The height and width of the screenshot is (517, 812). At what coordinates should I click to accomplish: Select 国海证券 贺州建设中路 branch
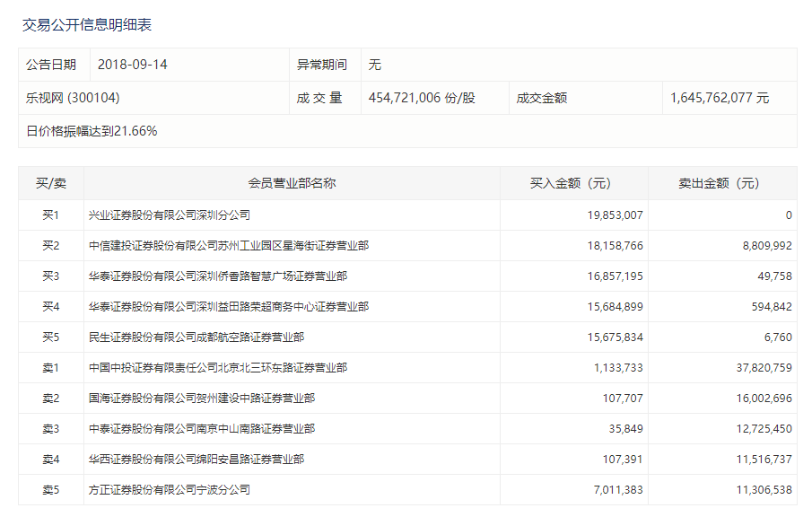[x=201, y=399]
